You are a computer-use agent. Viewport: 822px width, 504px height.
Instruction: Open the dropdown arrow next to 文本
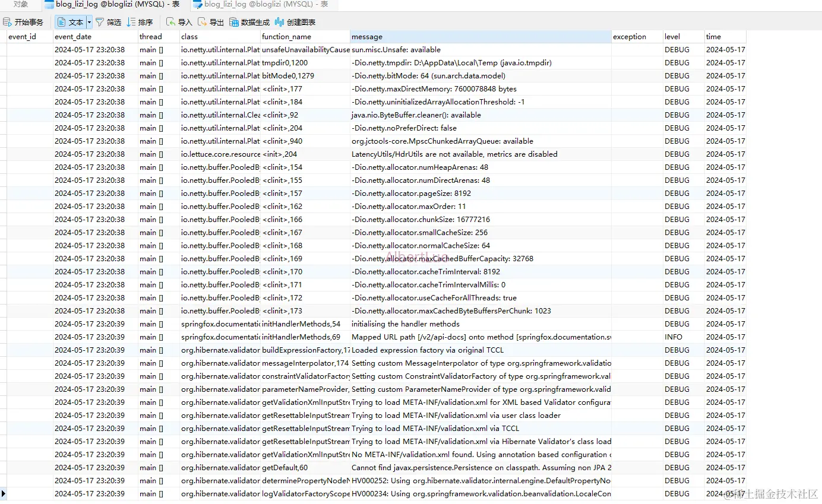tap(90, 22)
